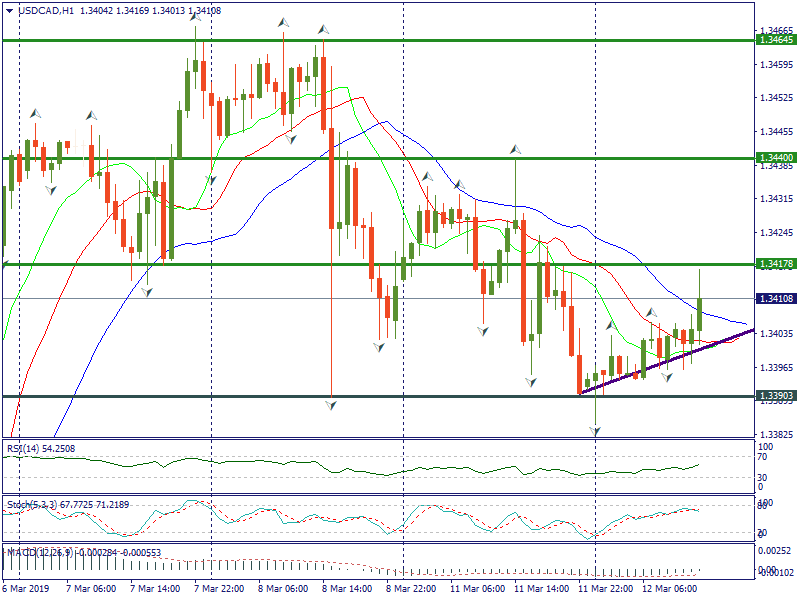Select the purple ascending trendline

click(x=665, y=362)
